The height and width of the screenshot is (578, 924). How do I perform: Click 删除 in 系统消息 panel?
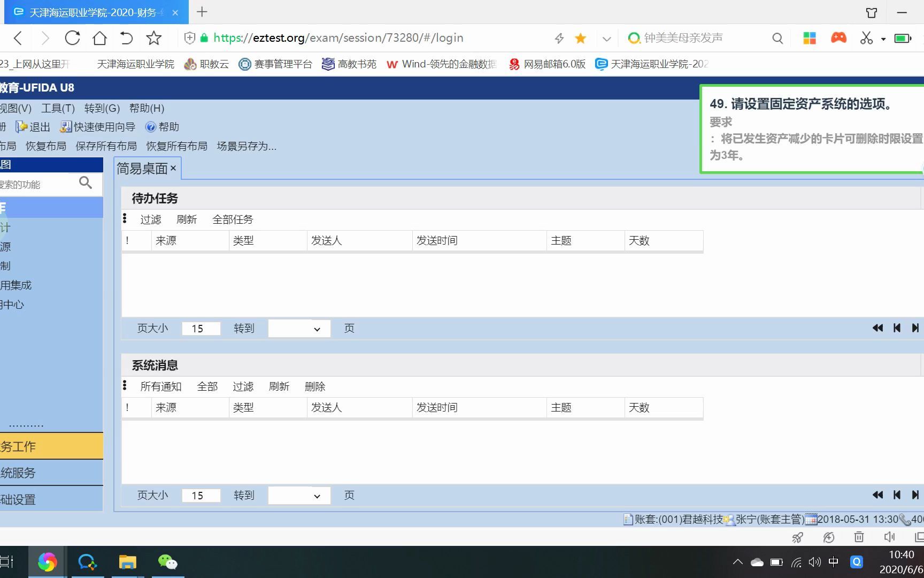(315, 386)
